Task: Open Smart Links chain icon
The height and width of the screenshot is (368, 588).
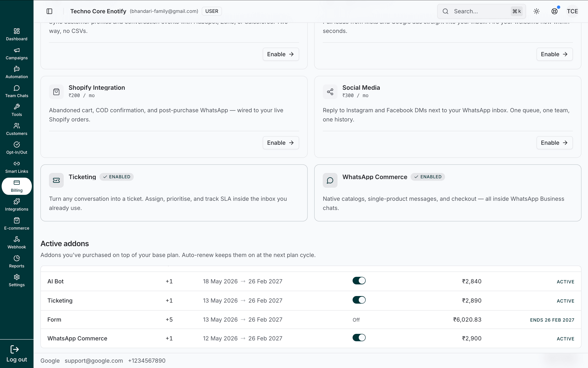Action: [17, 164]
